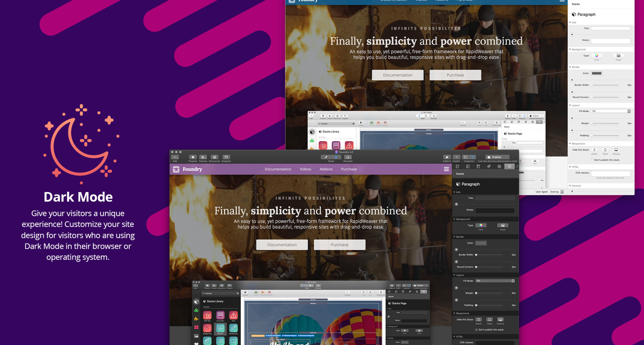The height and width of the screenshot is (345, 644).
Task: Select the tag-shaped inspector tab in dark window
Action: (x=489, y=167)
